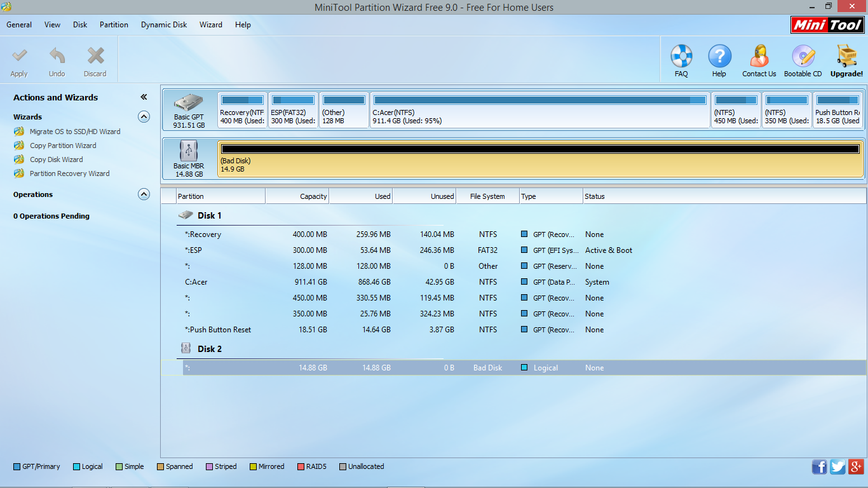Sort by the Type column header
Screen dimensions: 868x488
(x=552, y=196)
